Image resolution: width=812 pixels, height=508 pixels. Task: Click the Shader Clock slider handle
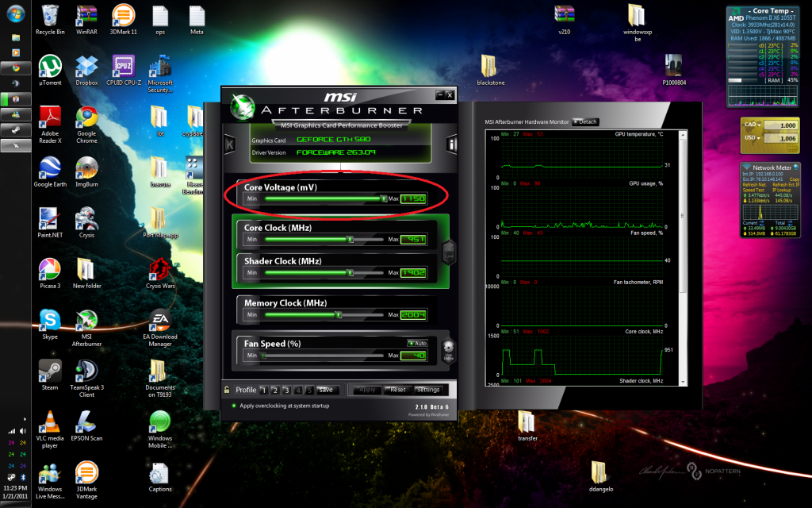tap(350, 273)
